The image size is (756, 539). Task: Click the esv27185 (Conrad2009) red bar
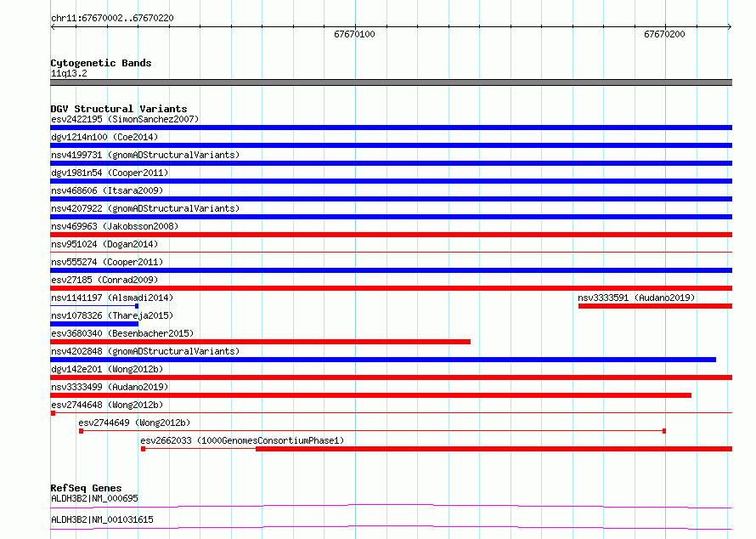pyautogui.click(x=391, y=288)
